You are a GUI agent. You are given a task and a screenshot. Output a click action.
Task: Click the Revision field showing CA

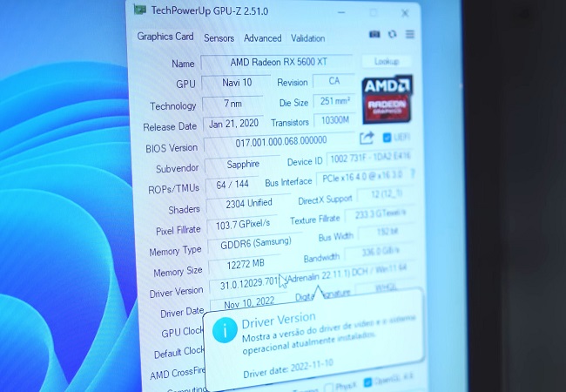coord(334,81)
